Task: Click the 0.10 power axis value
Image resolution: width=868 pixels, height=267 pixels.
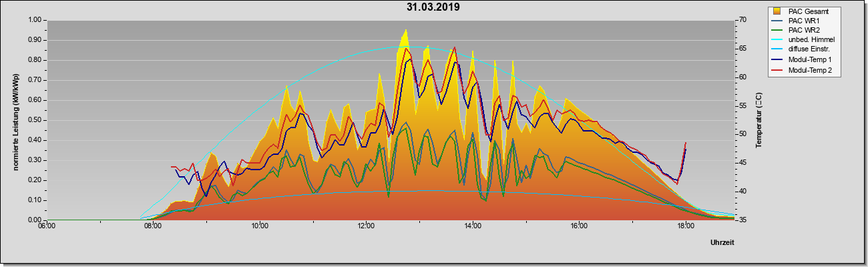Action: coord(35,200)
